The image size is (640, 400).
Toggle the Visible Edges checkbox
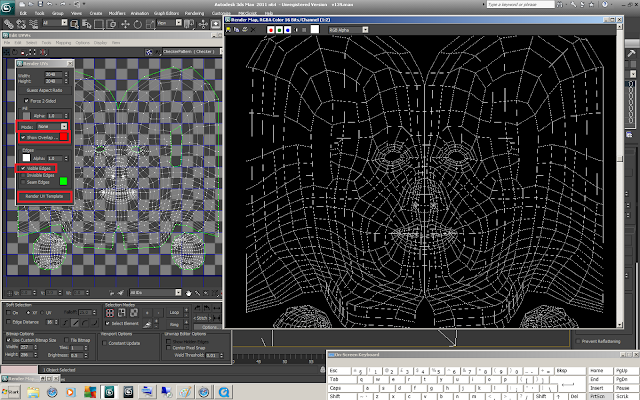pos(23,168)
